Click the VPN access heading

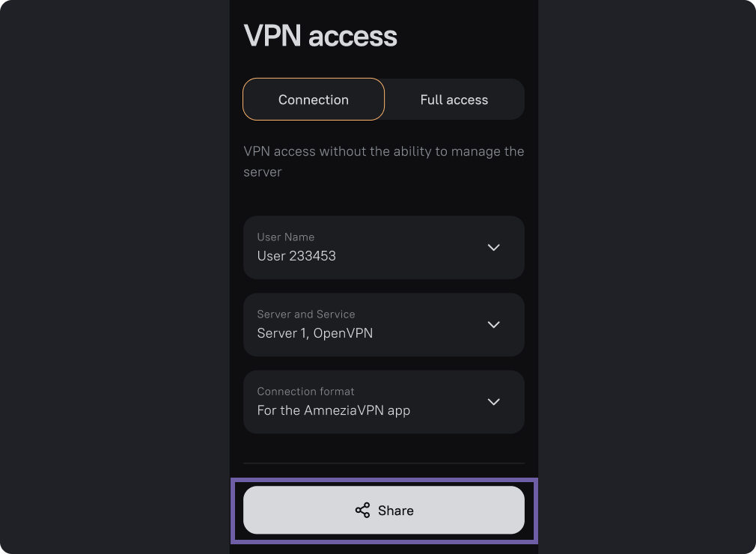pyautogui.click(x=320, y=36)
